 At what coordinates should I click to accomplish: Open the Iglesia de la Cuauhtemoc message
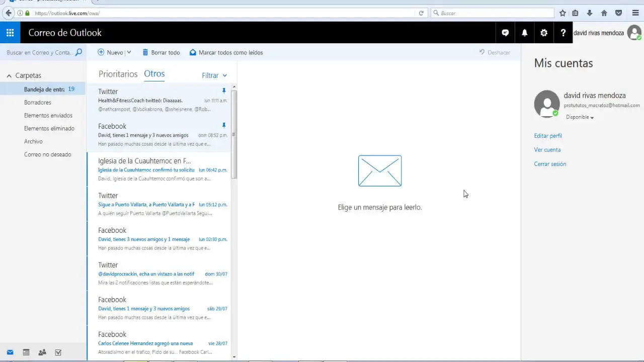coord(158,170)
